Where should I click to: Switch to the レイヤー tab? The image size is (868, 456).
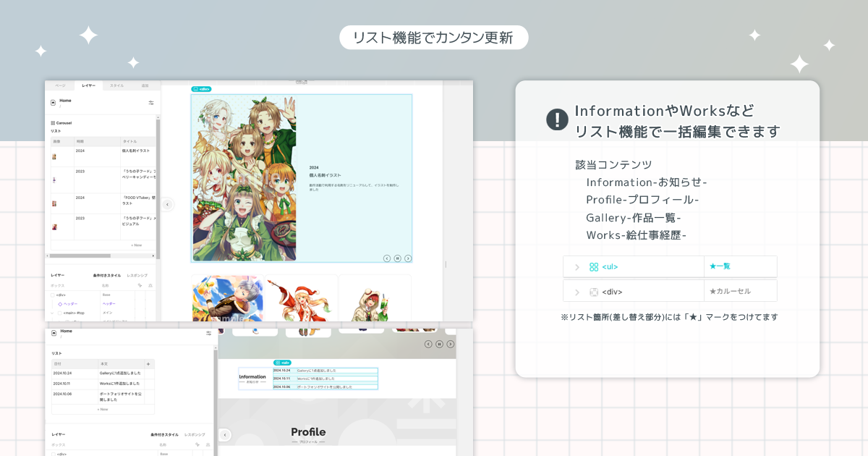[88, 85]
